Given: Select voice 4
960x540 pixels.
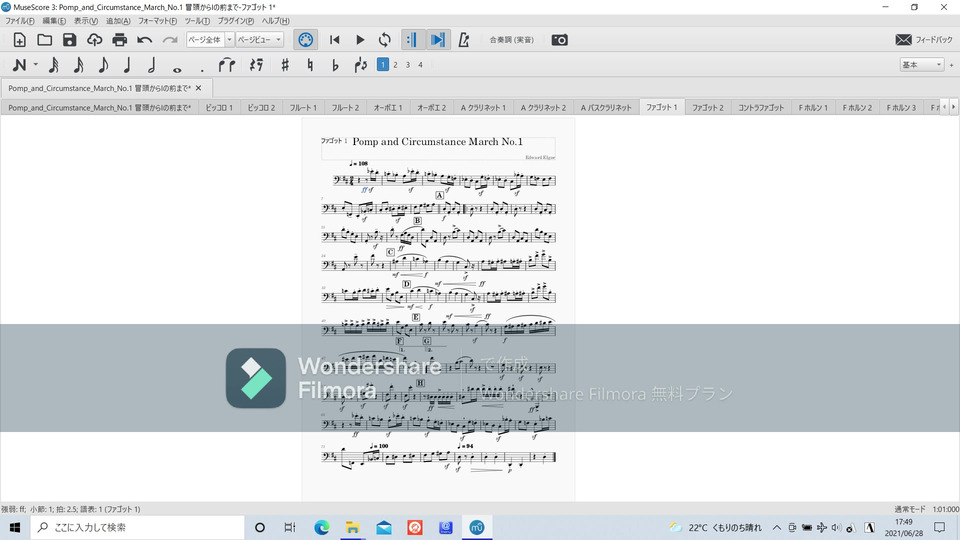Looking at the screenshot, I should coord(421,64).
